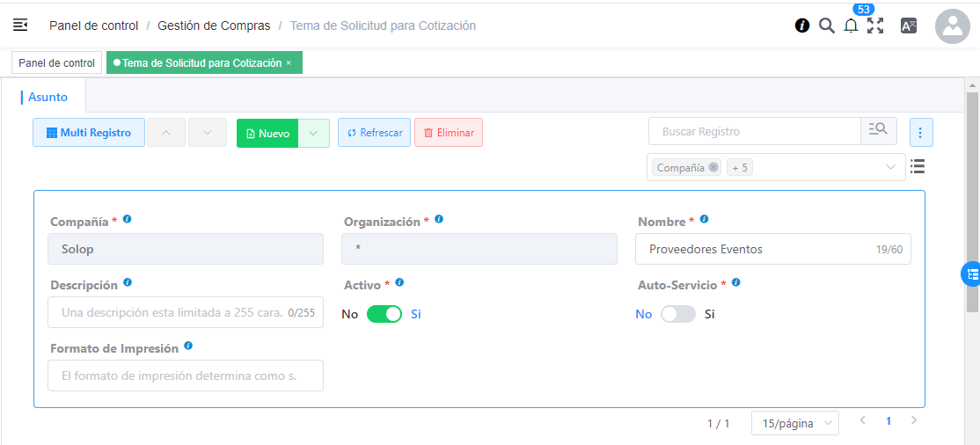Click the list view icon beside filter
The image size is (980, 445).
coord(918,166)
